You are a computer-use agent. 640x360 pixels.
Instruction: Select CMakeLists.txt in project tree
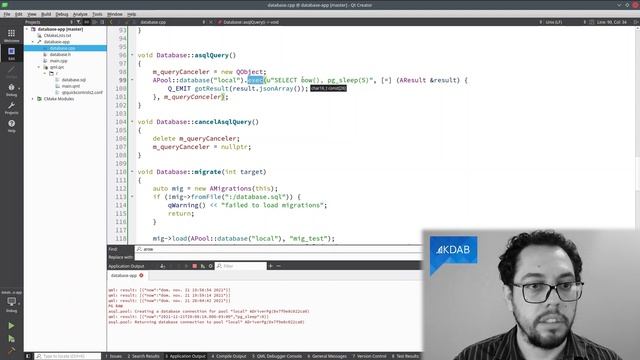click(x=57, y=36)
